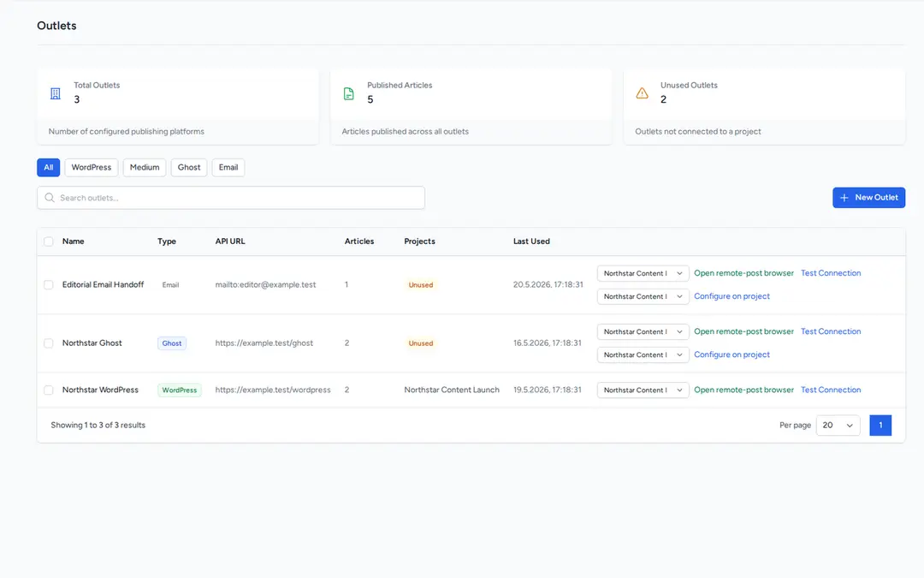This screenshot has height=578, width=924.
Task: Click the Name column header
Action: pyautogui.click(x=73, y=241)
